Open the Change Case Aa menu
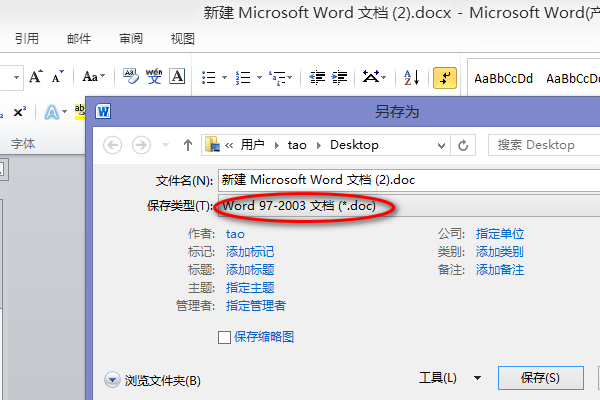This screenshot has height=400, width=600. pyautogui.click(x=93, y=77)
